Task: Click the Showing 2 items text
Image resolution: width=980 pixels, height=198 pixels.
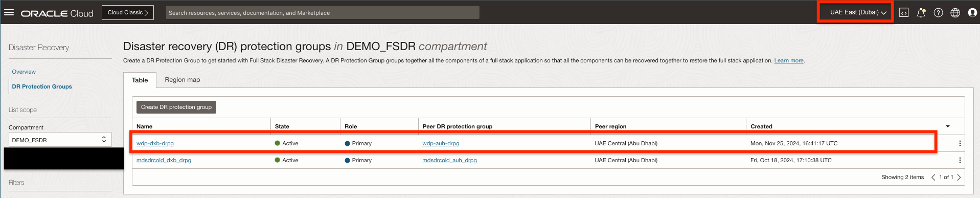Action: tap(902, 177)
